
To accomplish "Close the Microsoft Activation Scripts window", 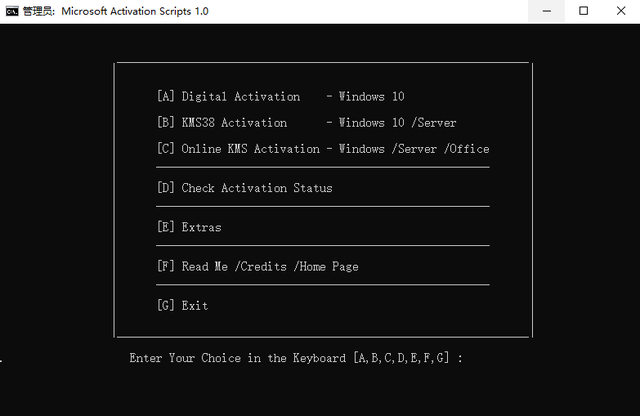I will click(621, 11).
